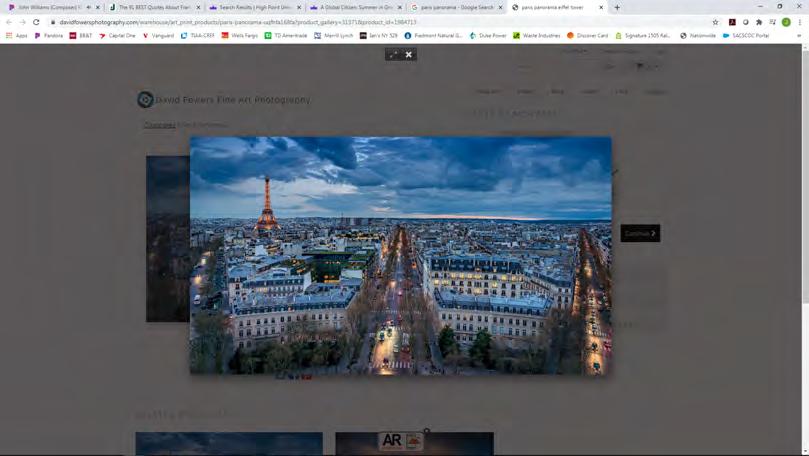This screenshot has height=456, width=809.
Task: Open TIAA-CREF bookmark
Action: coord(198,36)
